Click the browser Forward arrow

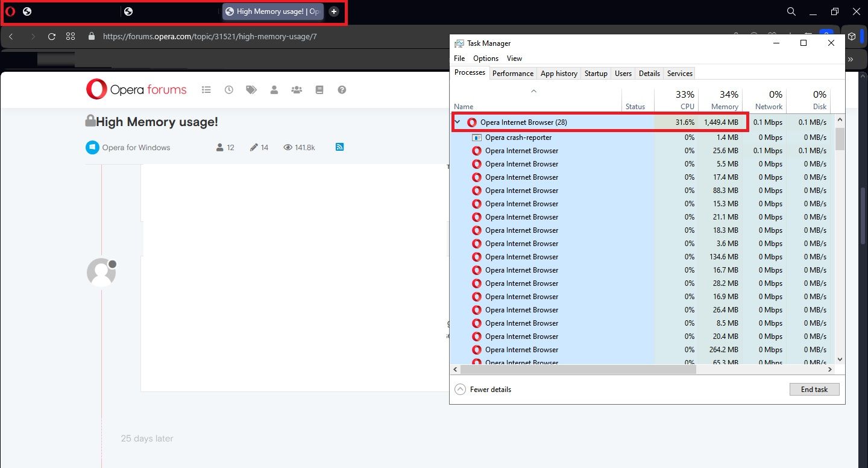33,36
